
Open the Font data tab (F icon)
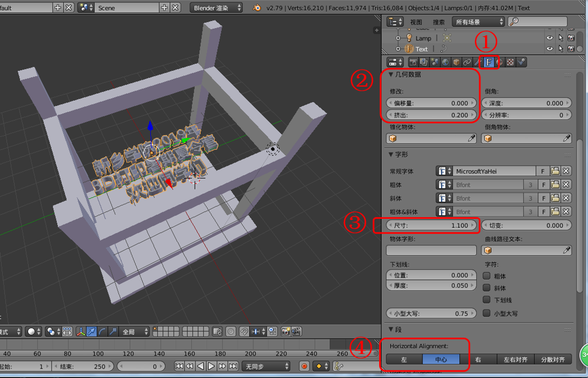pos(489,62)
